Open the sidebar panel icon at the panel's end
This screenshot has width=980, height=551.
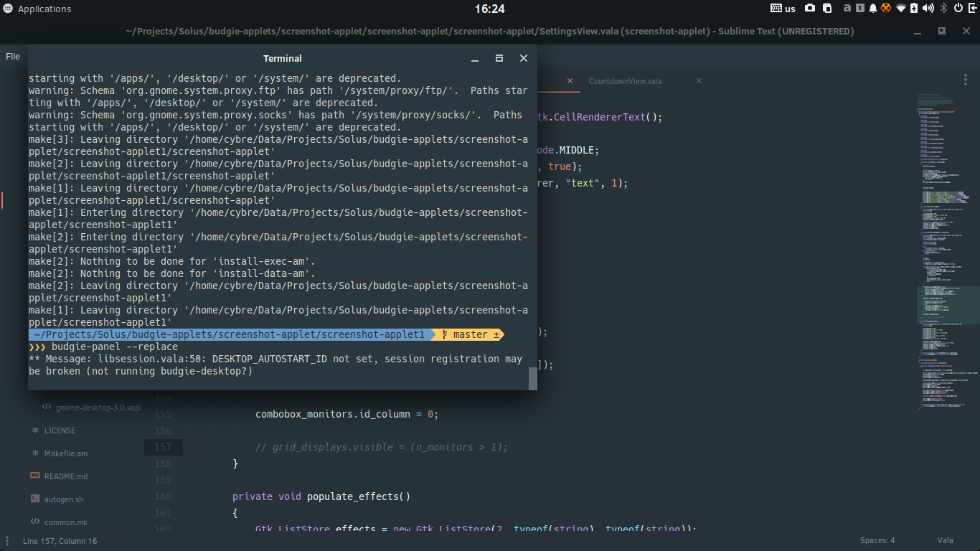pyautogui.click(x=972, y=9)
